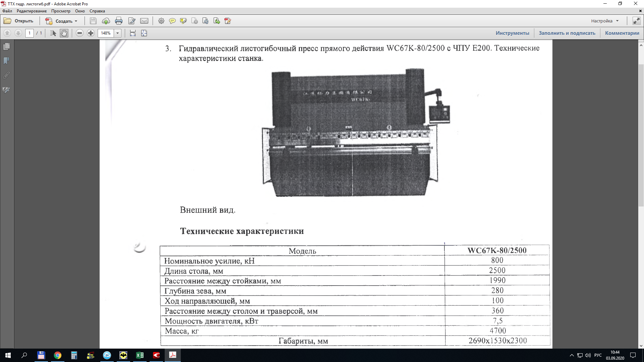Open the Bookmarks side panel
The width and height of the screenshot is (644, 362).
(x=6, y=61)
